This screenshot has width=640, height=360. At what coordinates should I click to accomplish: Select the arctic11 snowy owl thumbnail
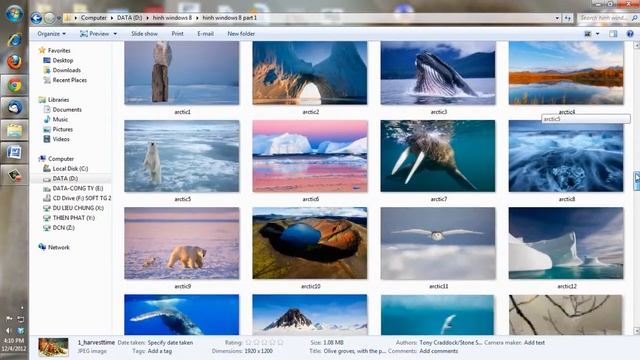438,243
